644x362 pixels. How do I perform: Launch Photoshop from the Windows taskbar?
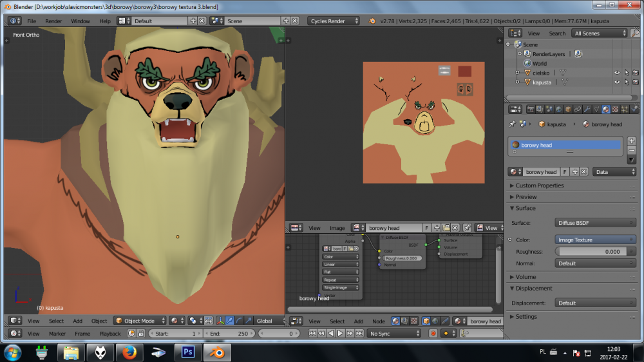coord(187,352)
